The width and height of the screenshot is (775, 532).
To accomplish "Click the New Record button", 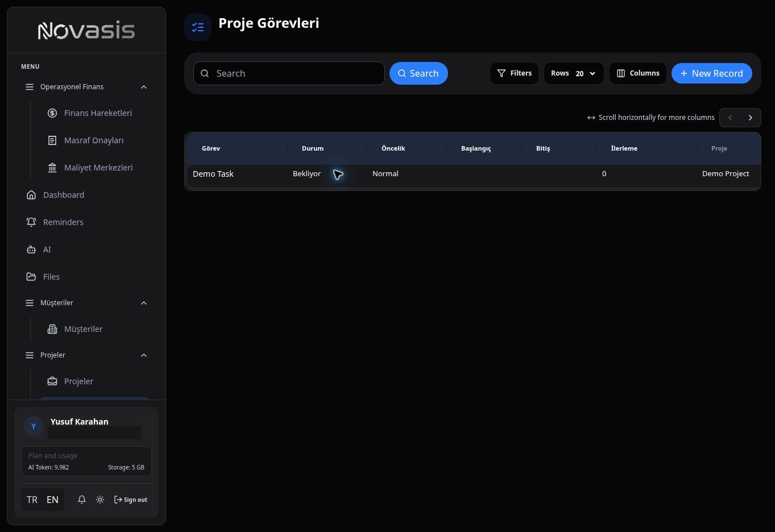I will [x=712, y=73].
